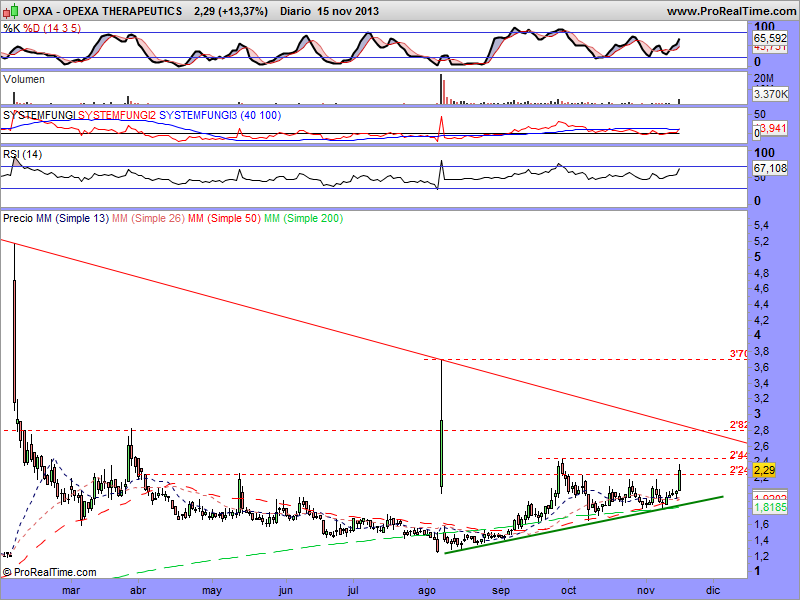Click the nov month on time axis
Viewport: 800px width, 600px height.
click(646, 590)
